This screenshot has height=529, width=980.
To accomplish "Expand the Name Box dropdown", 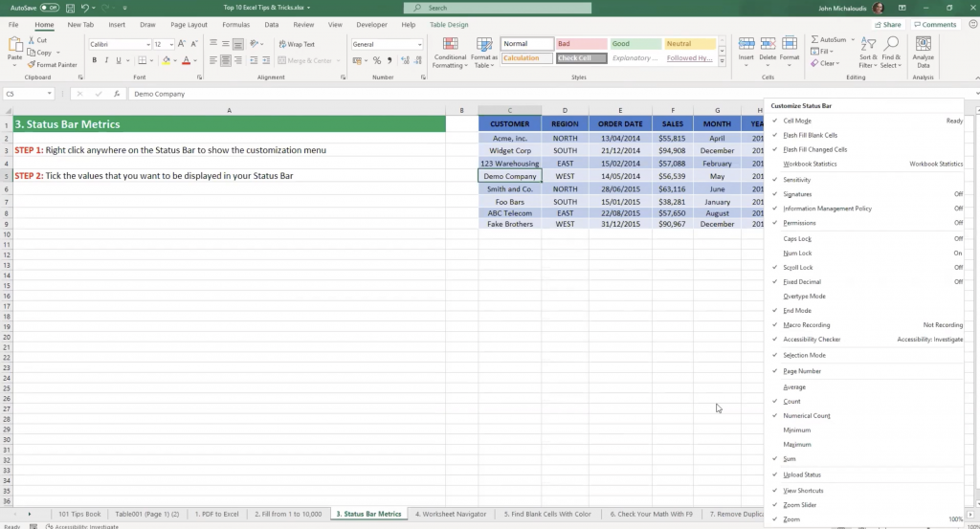I will click(49, 94).
